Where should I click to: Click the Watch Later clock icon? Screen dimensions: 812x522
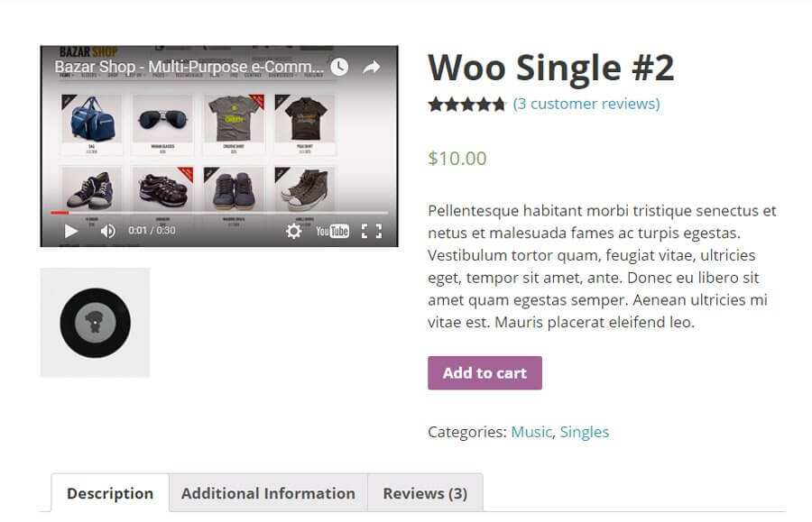(339, 67)
